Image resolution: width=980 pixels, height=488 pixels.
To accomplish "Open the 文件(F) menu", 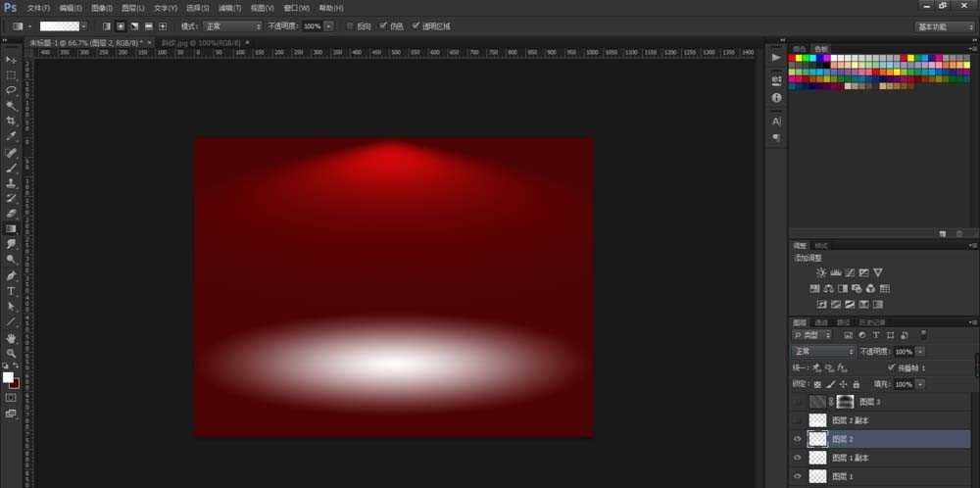I will click(38, 8).
